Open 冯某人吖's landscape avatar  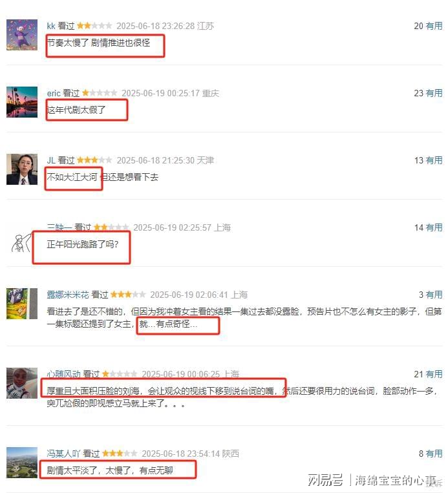(x=22, y=463)
